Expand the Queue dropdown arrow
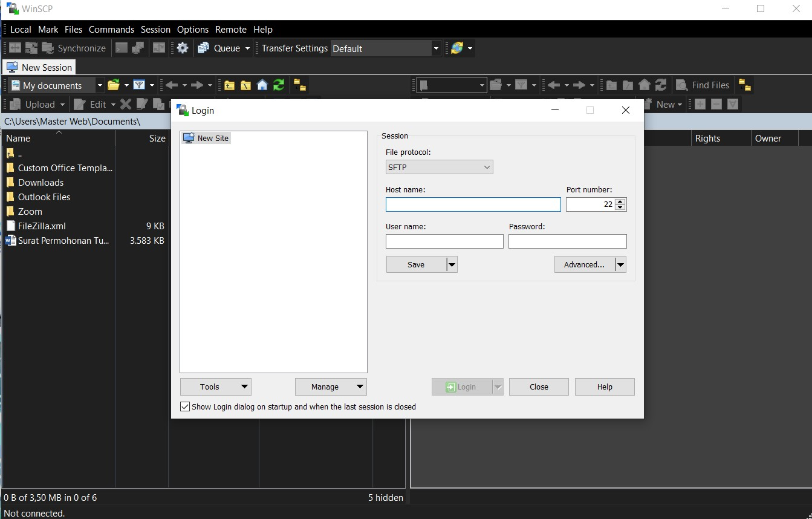812x519 pixels. coord(247,48)
